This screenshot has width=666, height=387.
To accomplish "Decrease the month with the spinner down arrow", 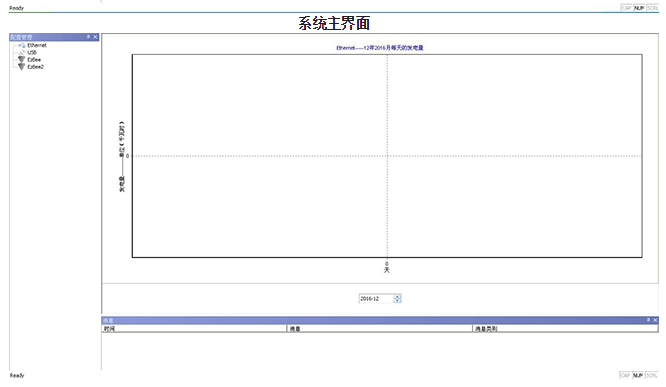I will click(x=397, y=301).
